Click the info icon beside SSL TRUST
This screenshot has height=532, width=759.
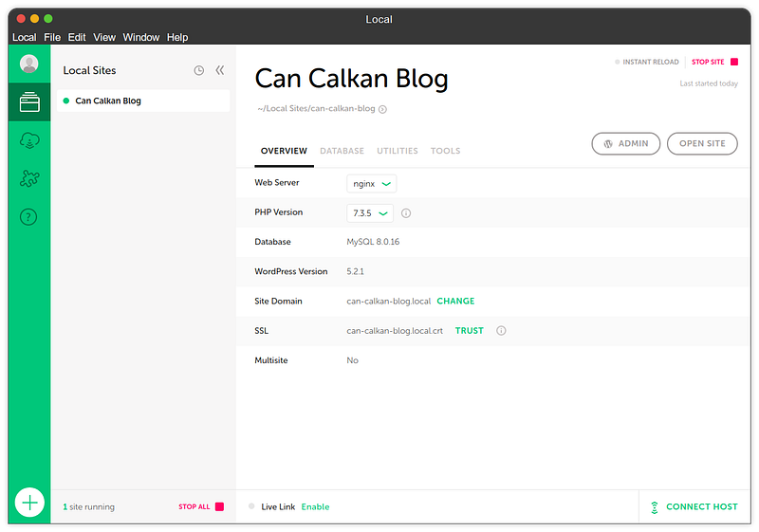(x=502, y=331)
